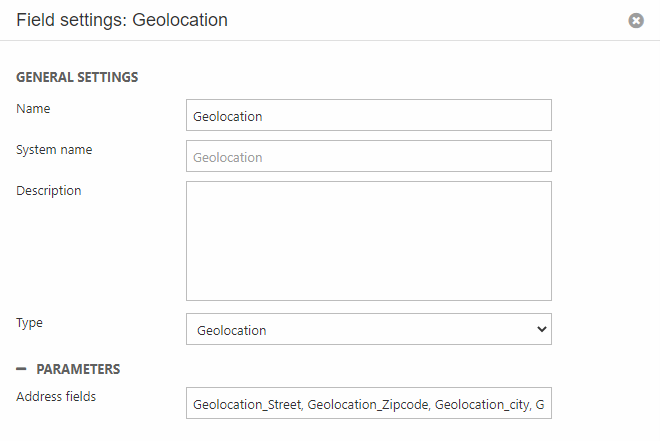Image resolution: width=660 pixels, height=441 pixels.
Task: Click the Address fields input box
Action: pos(368,404)
